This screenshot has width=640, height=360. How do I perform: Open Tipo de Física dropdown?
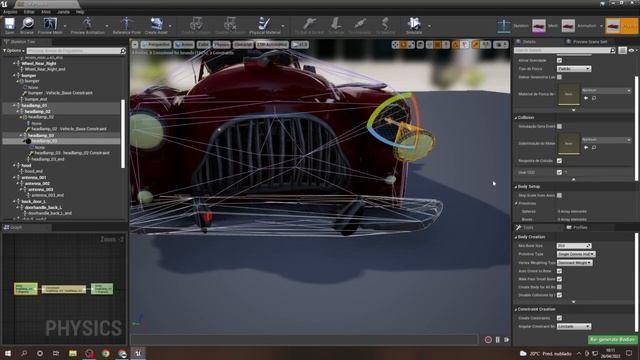point(574,69)
